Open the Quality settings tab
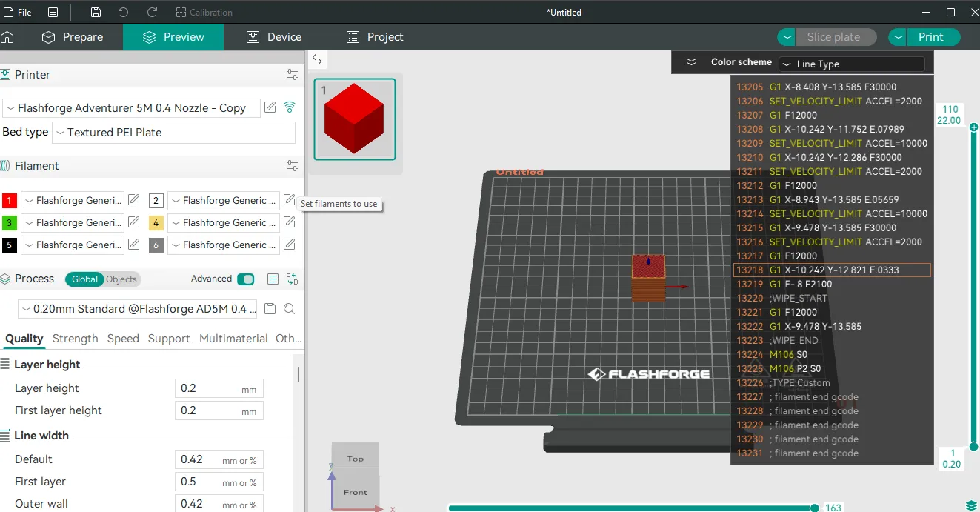 (24, 339)
